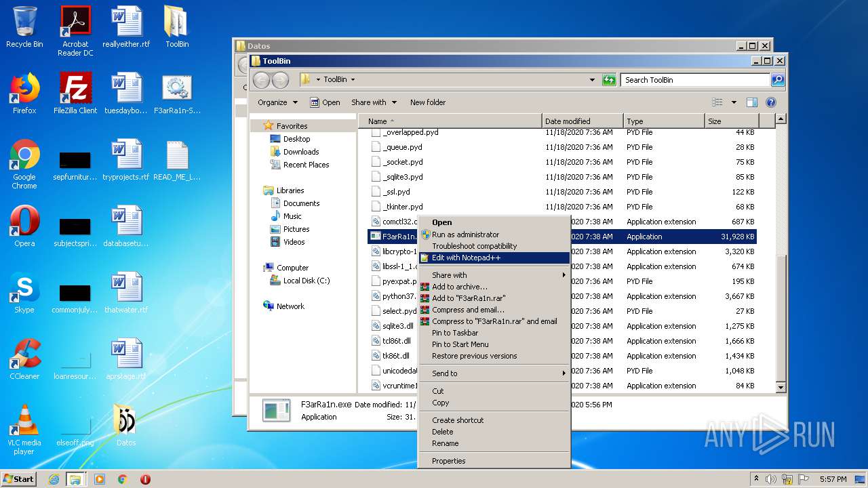The width and height of the screenshot is (868, 488).
Task: Open the Recycle Bin desktop icon
Action: (x=24, y=27)
